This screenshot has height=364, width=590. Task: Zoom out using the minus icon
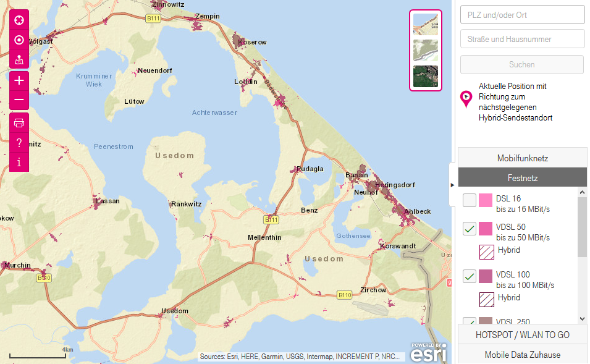click(19, 99)
